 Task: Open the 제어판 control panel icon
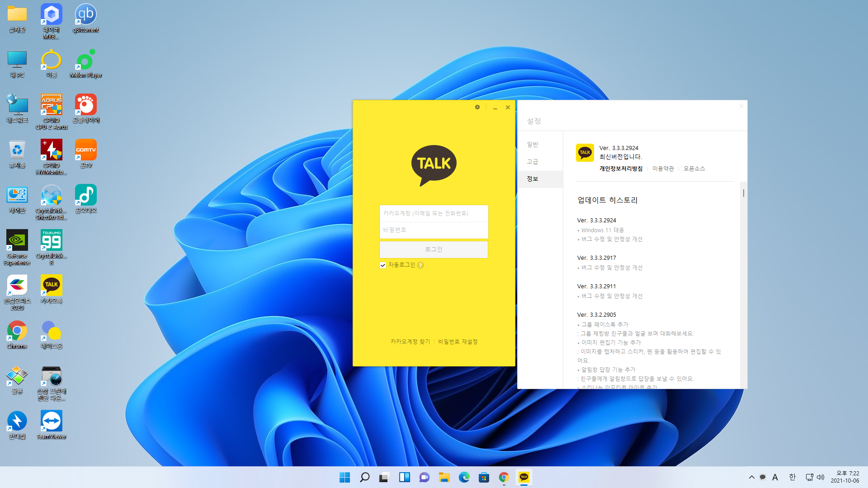pos(17,199)
